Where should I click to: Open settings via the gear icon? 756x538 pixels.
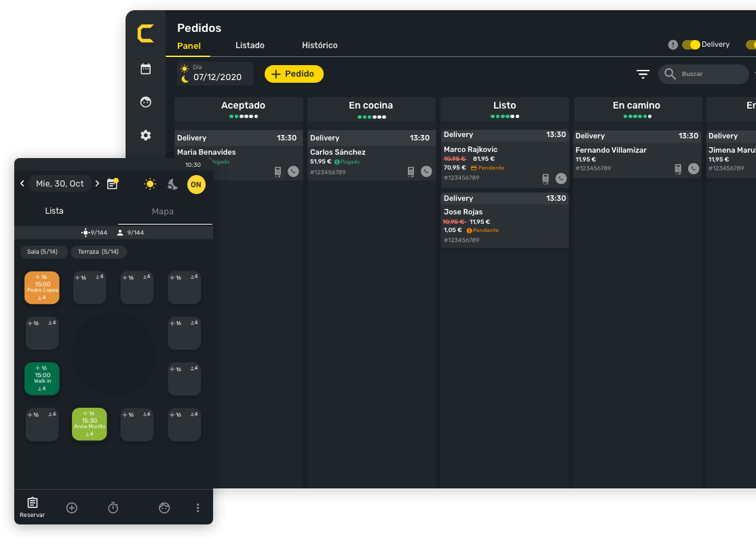[x=145, y=135]
